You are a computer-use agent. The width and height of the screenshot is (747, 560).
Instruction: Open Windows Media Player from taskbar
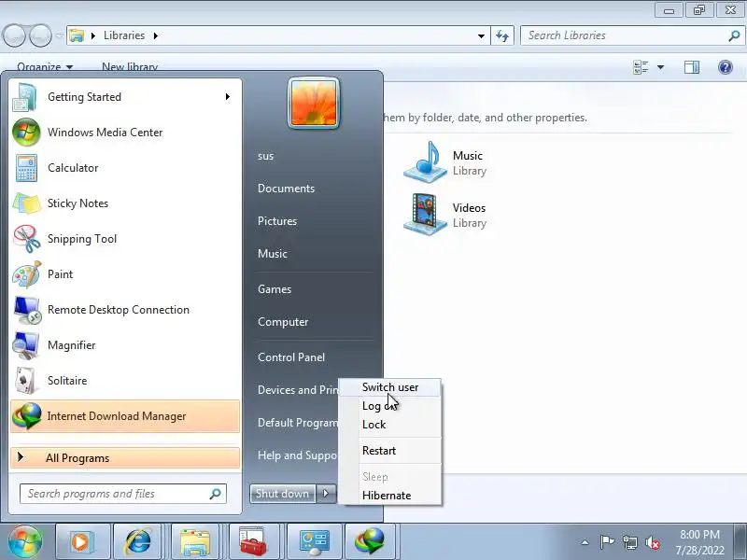[83, 542]
